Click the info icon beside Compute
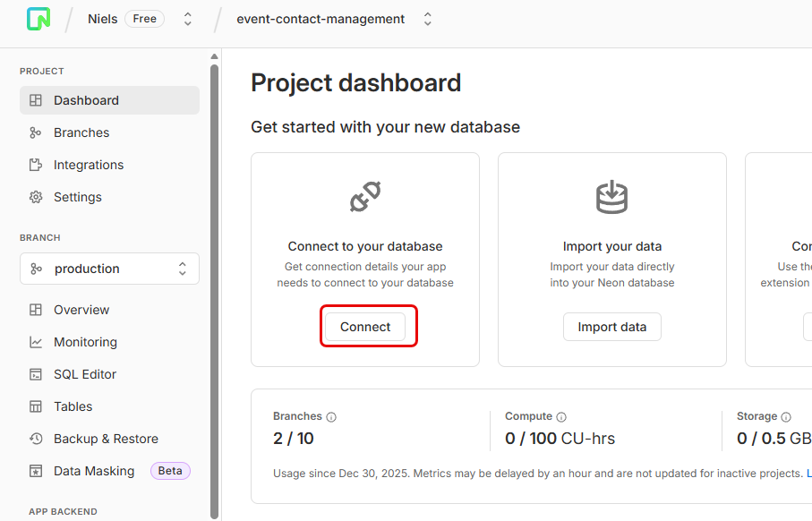Viewport: 812px width, 521px height. [x=561, y=417]
